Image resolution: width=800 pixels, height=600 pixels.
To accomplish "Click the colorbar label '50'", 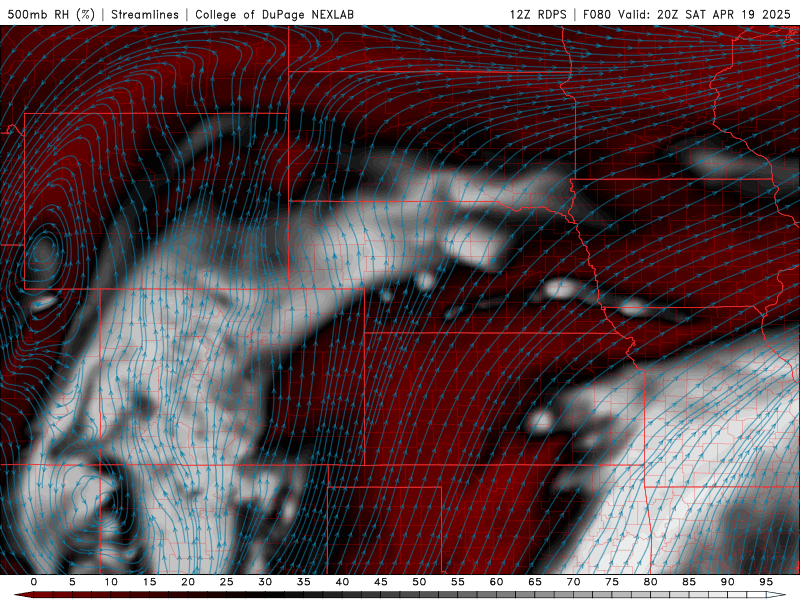I will pyautogui.click(x=419, y=582).
